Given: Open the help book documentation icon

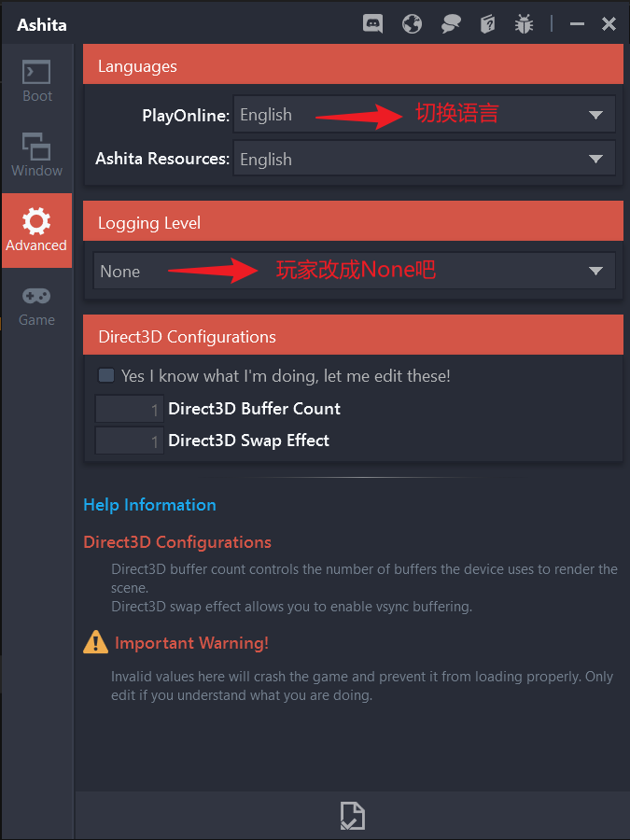Looking at the screenshot, I should [487, 24].
